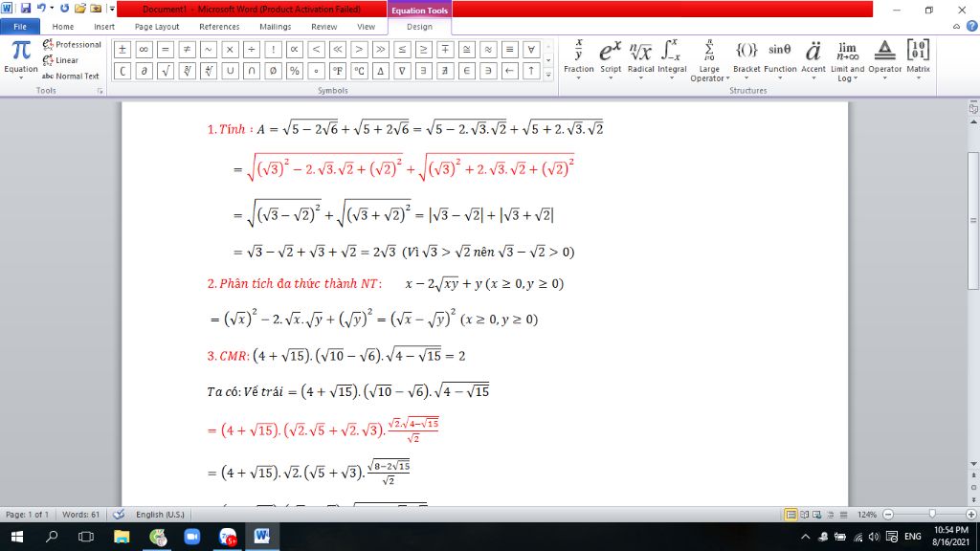Insert the not-equal symbol
Image resolution: width=980 pixels, height=551 pixels.
[187, 50]
